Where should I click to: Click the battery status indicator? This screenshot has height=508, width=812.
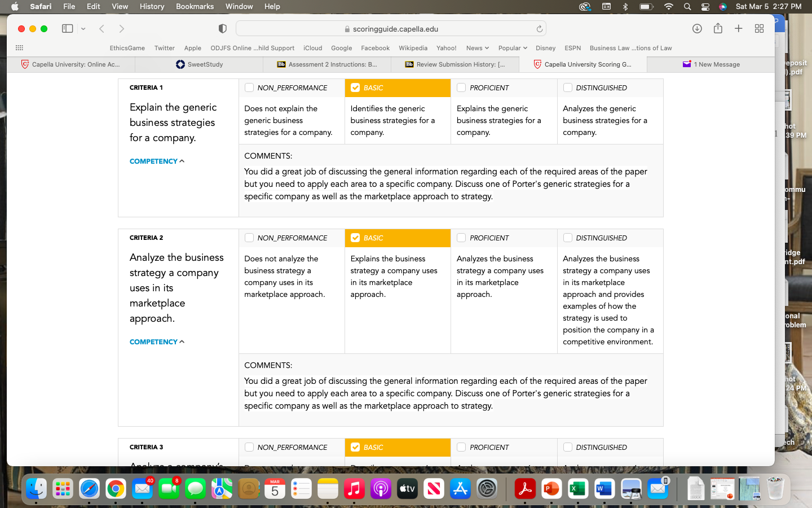pos(646,6)
